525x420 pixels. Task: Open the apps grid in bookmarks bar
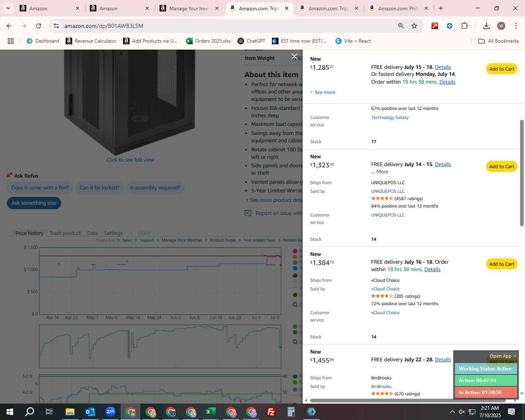[x=11, y=41]
